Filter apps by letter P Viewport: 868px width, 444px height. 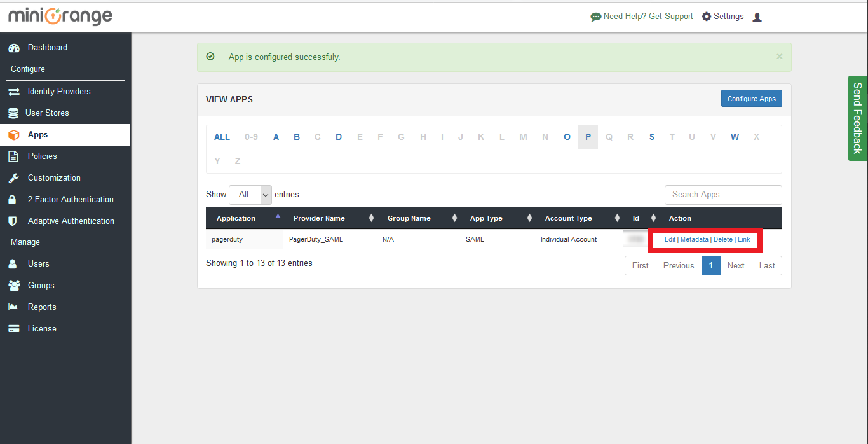pos(588,137)
